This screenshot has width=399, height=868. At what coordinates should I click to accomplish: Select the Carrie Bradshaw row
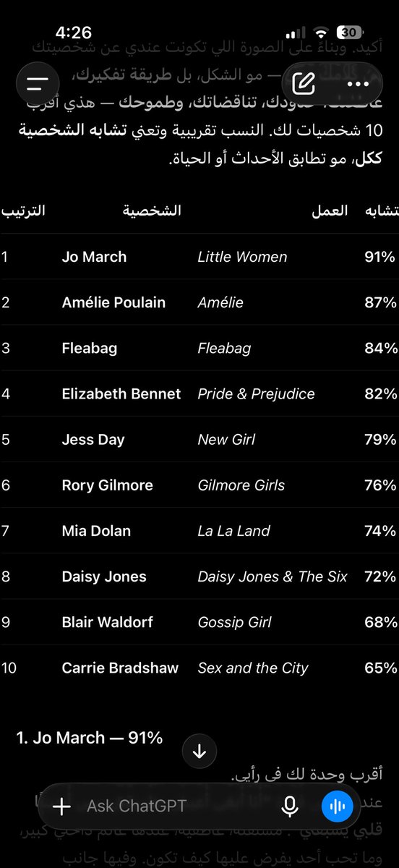tap(199, 668)
